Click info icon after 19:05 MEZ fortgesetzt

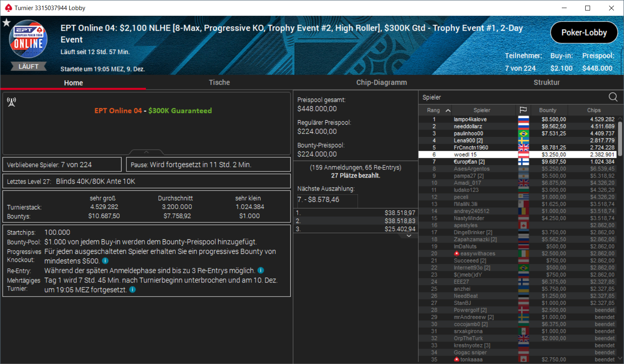(132, 289)
